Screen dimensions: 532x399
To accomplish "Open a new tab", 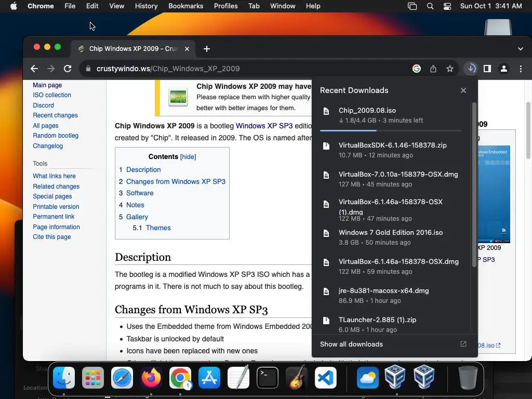I will pyautogui.click(x=207, y=49).
